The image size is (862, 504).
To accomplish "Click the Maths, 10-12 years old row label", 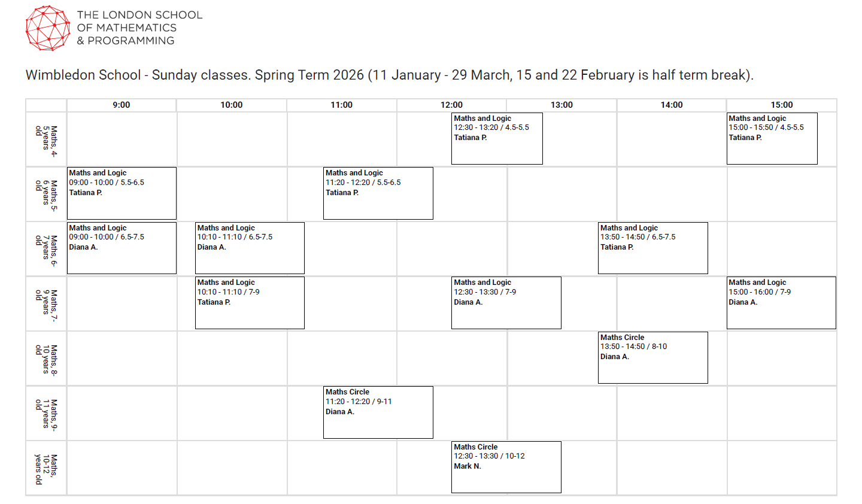I will 46,468.
